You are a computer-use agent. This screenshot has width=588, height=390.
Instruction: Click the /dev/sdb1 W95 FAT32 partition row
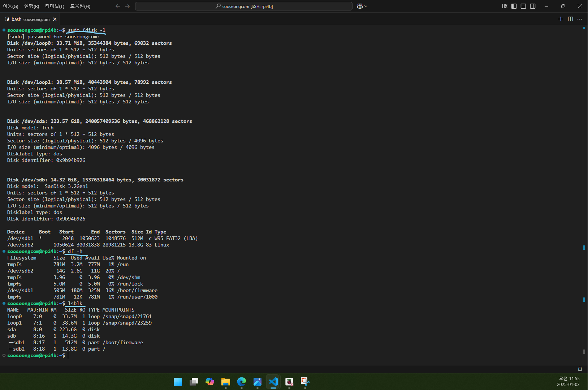tap(103, 238)
